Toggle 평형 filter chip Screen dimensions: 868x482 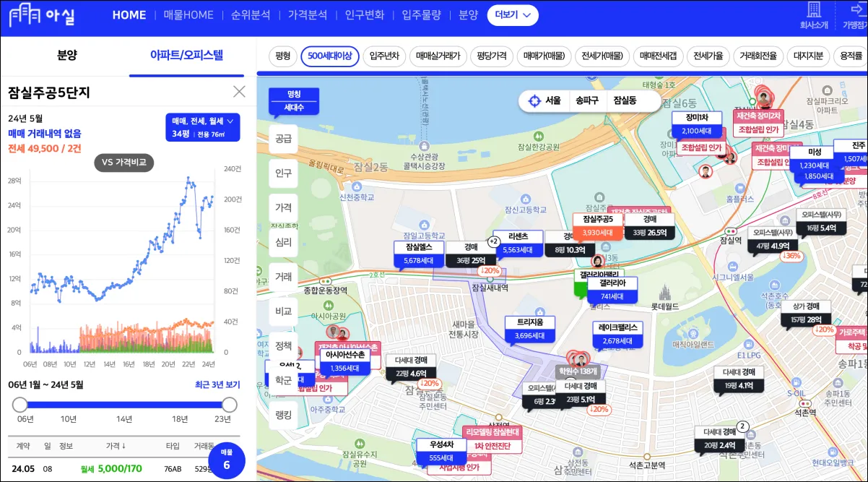coord(283,56)
